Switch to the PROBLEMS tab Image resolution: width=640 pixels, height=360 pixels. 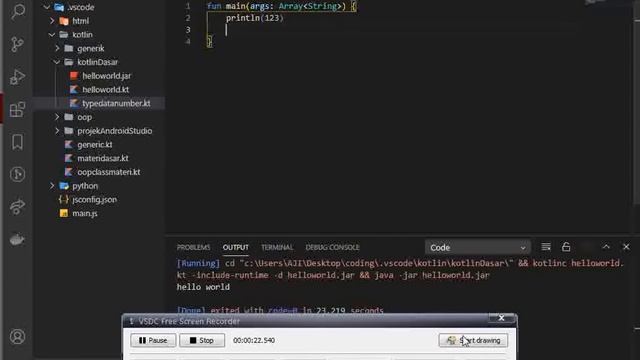coord(193,247)
